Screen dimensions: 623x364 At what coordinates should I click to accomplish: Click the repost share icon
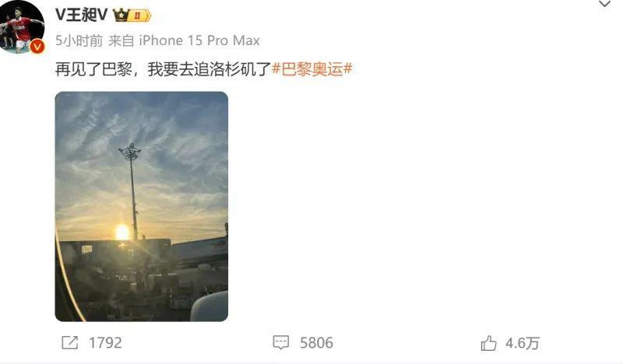tap(70, 342)
